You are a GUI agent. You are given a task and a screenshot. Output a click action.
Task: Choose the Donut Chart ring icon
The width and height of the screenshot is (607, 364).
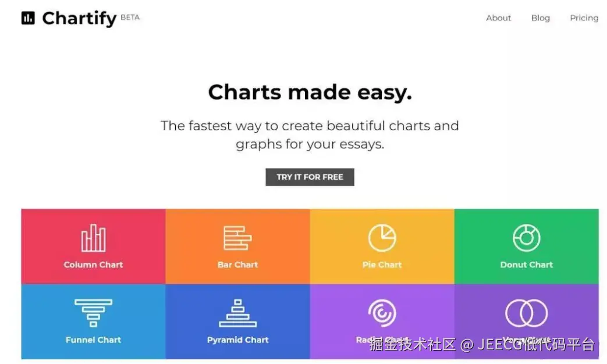526,238
